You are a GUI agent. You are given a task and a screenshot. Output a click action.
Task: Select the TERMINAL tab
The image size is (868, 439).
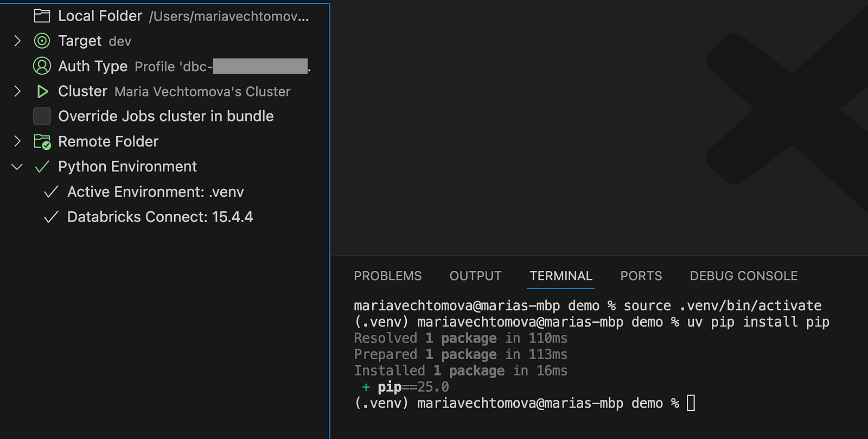(561, 276)
